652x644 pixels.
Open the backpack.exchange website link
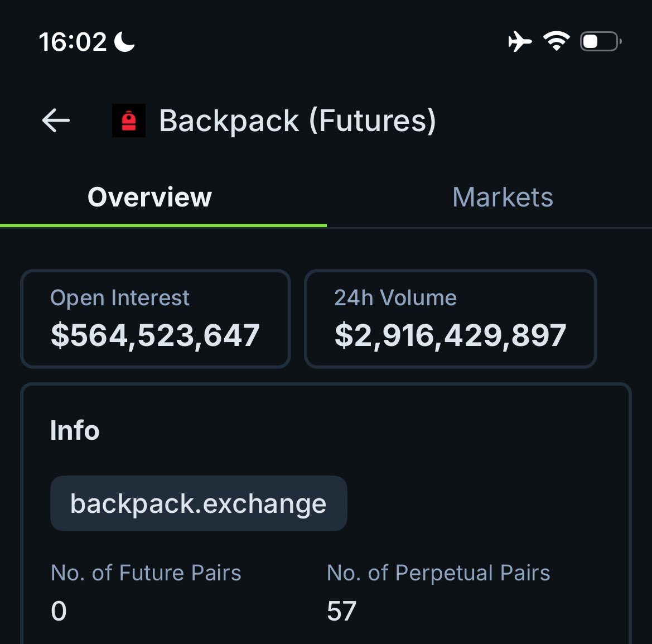tap(199, 503)
